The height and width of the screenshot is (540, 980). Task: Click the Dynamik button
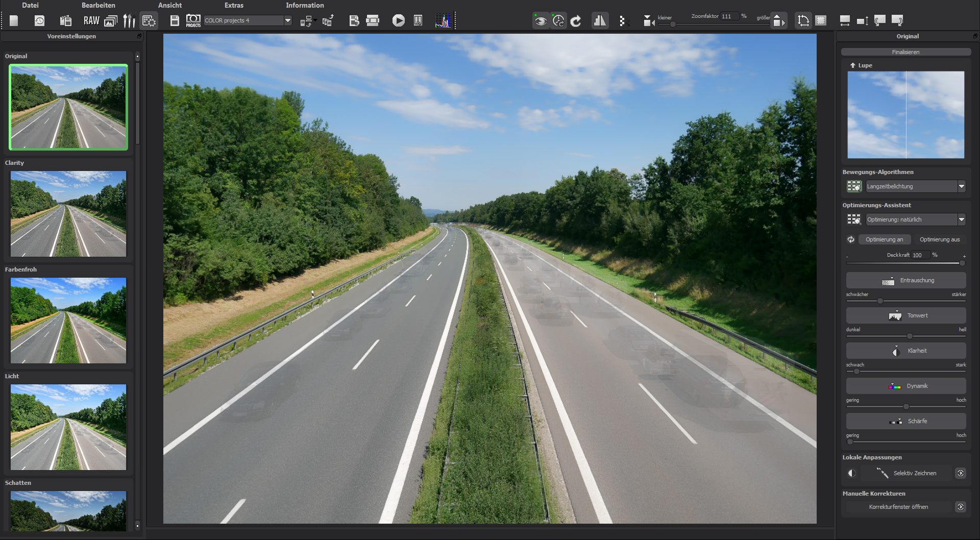906,386
